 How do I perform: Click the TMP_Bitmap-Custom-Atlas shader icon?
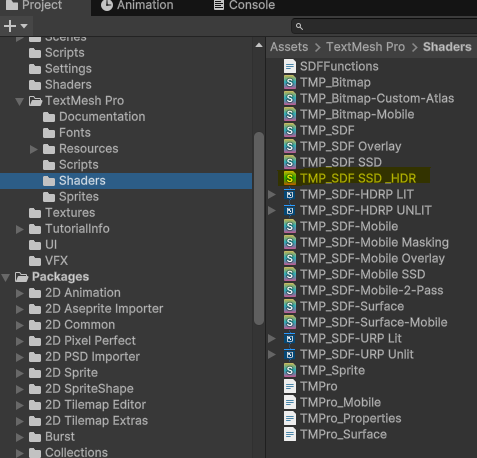[290, 98]
